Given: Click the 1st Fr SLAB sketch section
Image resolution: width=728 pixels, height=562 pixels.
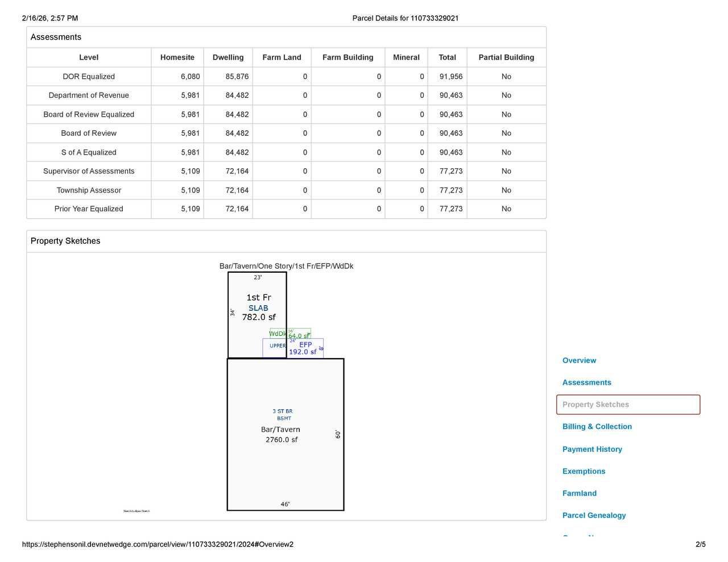Looking at the screenshot, I should 258,307.
